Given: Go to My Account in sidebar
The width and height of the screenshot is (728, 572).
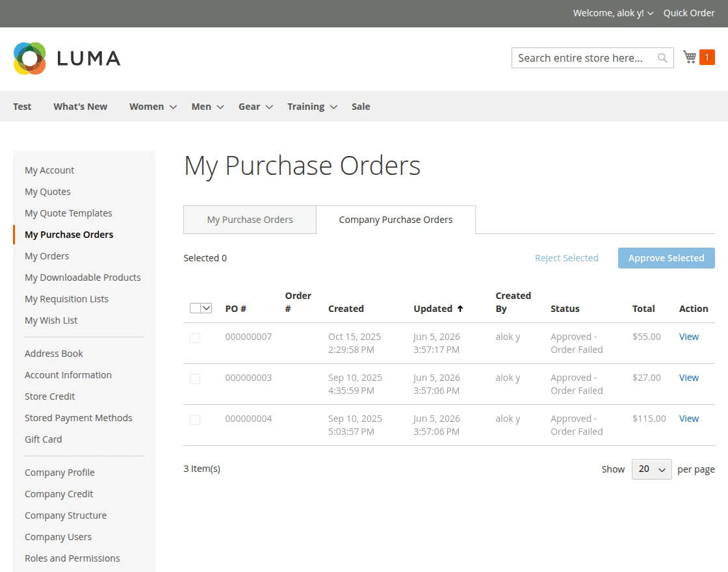Looking at the screenshot, I should (49, 170).
